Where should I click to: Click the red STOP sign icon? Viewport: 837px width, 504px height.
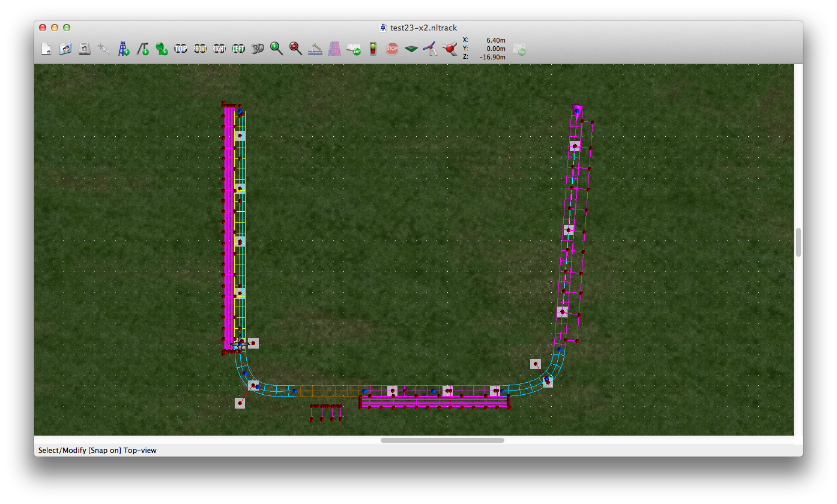pyautogui.click(x=392, y=49)
